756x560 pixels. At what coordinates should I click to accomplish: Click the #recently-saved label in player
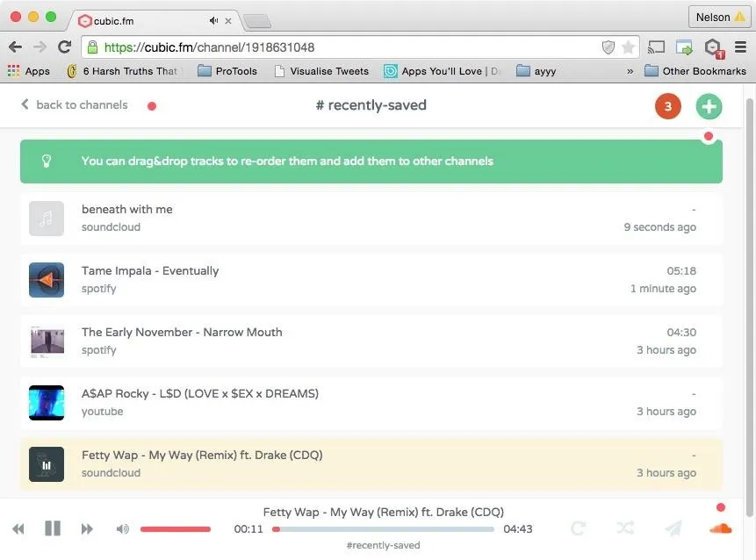pyautogui.click(x=384, y=545)
